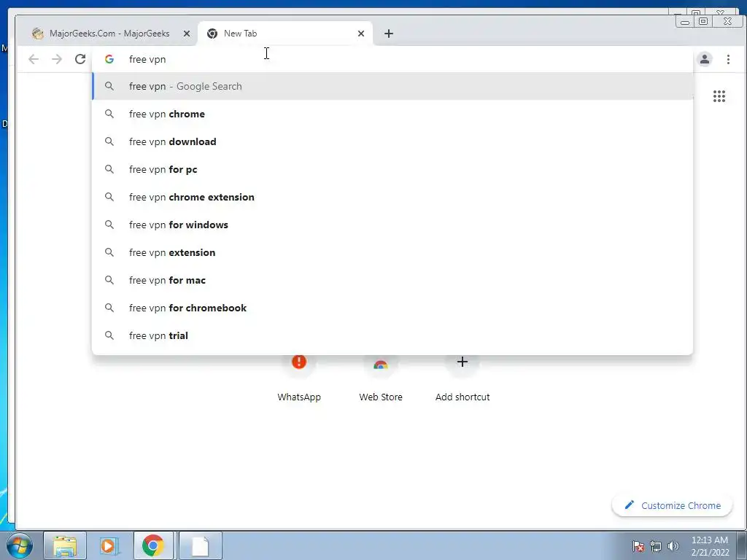Open the volume speaker tray icon
The image size is (747, 560).
pos(673,546)
